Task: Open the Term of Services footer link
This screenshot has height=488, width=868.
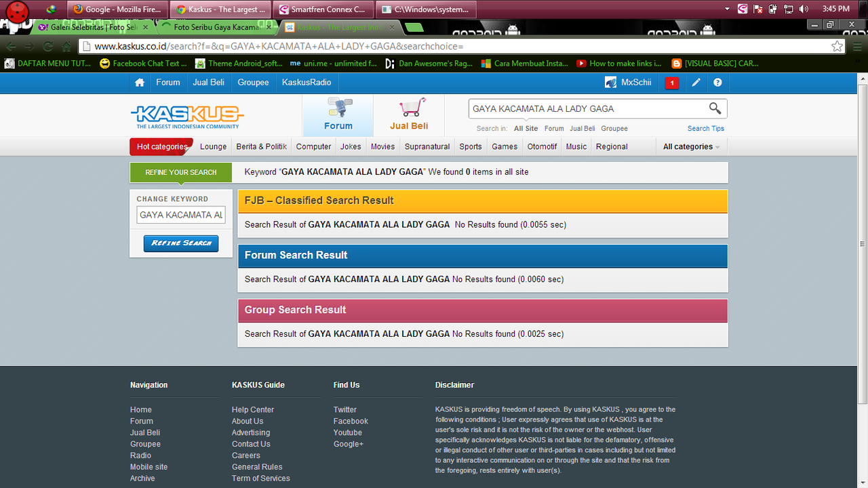Action: tap(261, 479)
